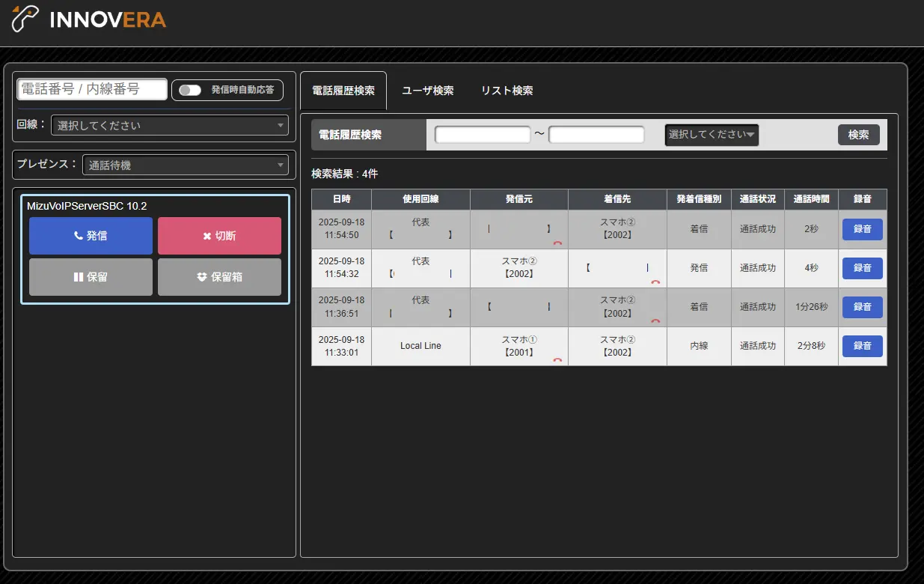Click the start date search field
The image size is (924, 584).
483,135
